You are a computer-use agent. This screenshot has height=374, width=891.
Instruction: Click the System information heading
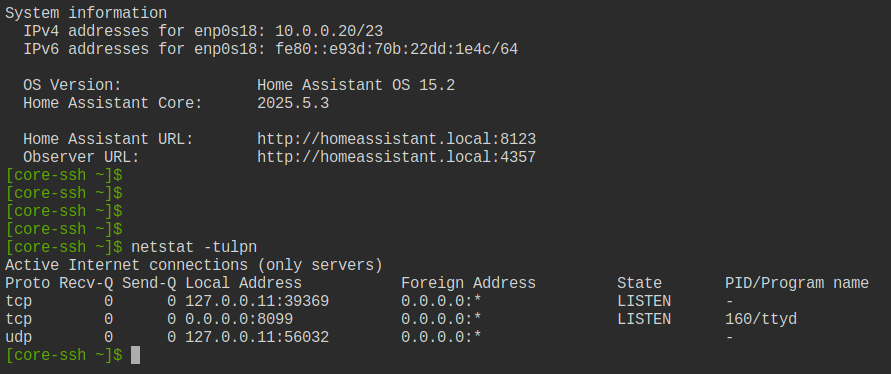86,13
